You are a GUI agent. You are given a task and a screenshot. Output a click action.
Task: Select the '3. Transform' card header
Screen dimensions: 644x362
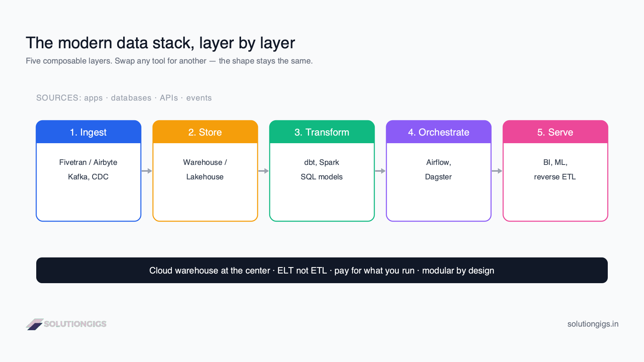(322, 132)
